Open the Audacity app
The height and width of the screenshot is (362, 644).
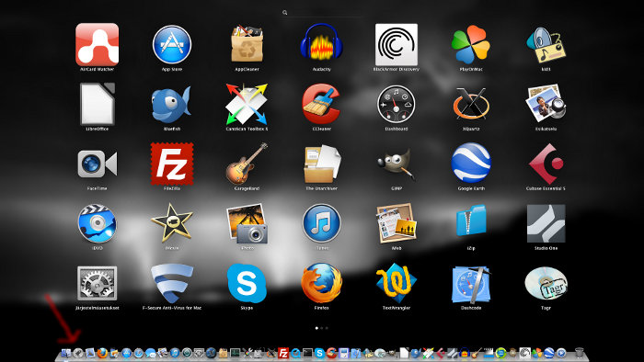(322, 43)
